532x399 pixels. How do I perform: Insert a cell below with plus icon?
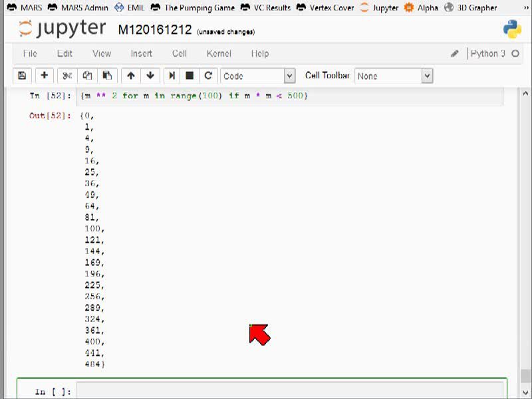pyautogui.click(x=44, y=76)
